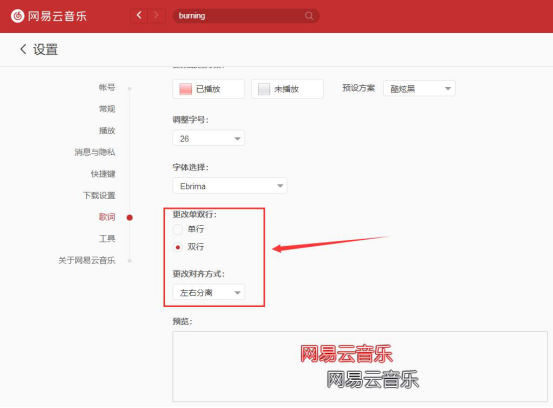
Task: Go forward with the navigation right arrow
Action: 156,16
